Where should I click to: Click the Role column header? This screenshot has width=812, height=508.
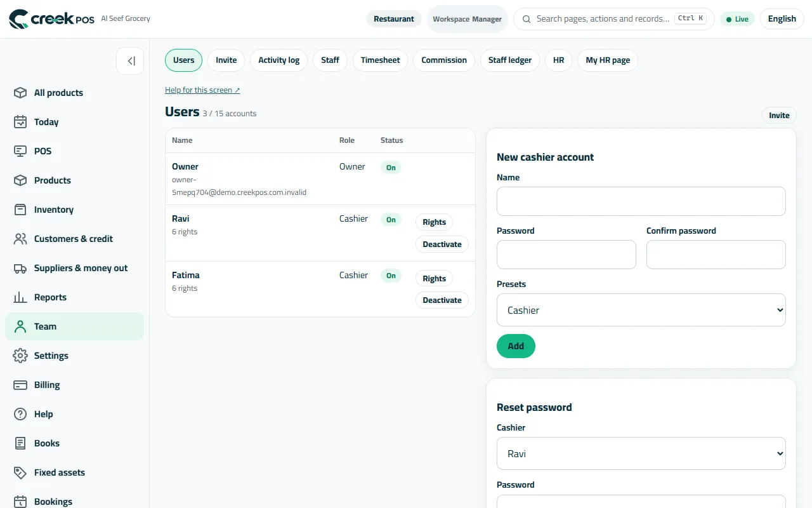click(x=347, y=140)
